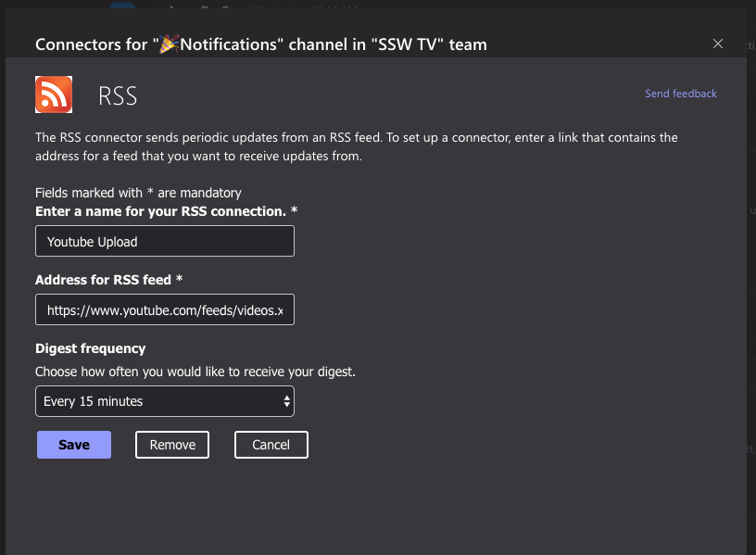Click the "Every 15 minutes" selected value
Image resolution: width=756 pixels, height=555 pixels.
click(x=94, y=401)
